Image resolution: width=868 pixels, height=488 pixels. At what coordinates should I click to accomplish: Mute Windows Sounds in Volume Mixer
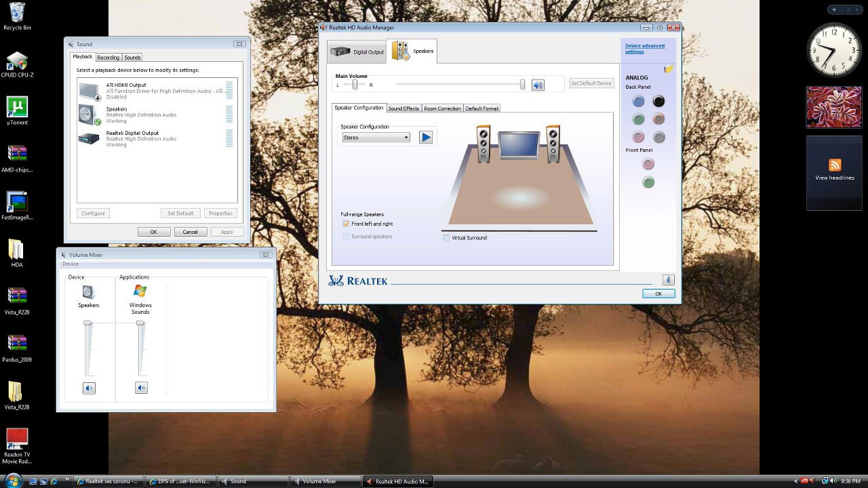coord(141,388)
